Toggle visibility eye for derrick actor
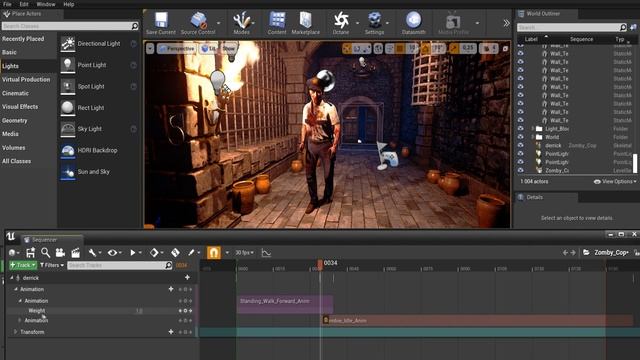 (520, 145)
